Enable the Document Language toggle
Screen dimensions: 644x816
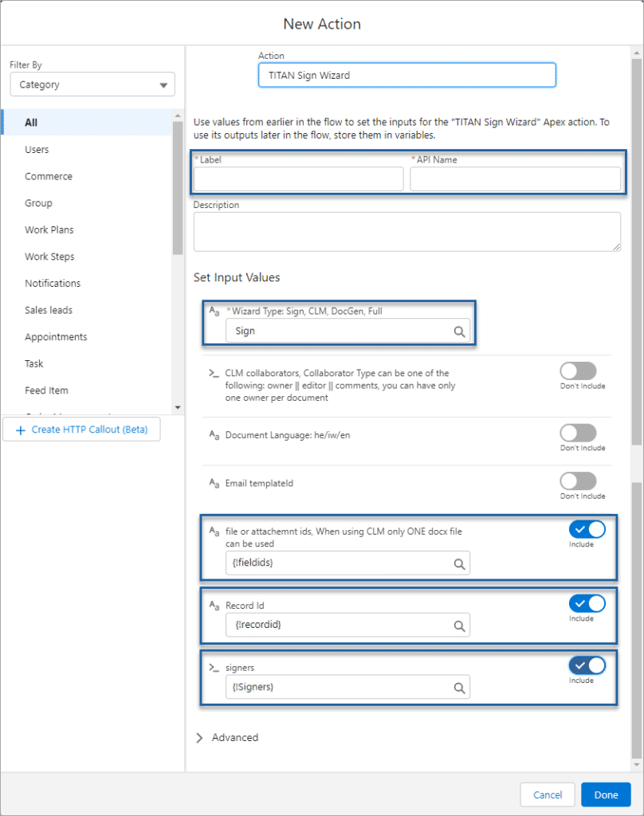coord(578,433)
